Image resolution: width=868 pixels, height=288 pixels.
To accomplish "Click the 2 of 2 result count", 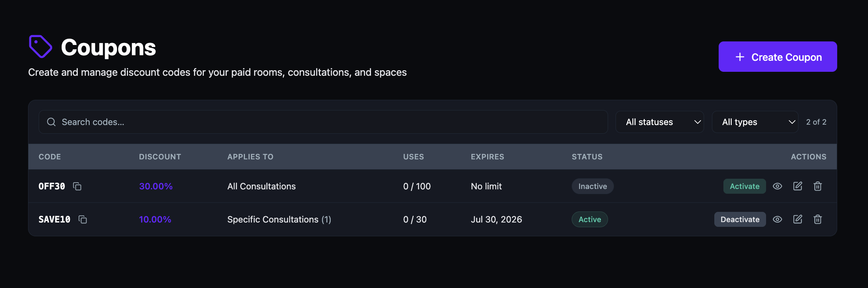I will pos(816,122).
